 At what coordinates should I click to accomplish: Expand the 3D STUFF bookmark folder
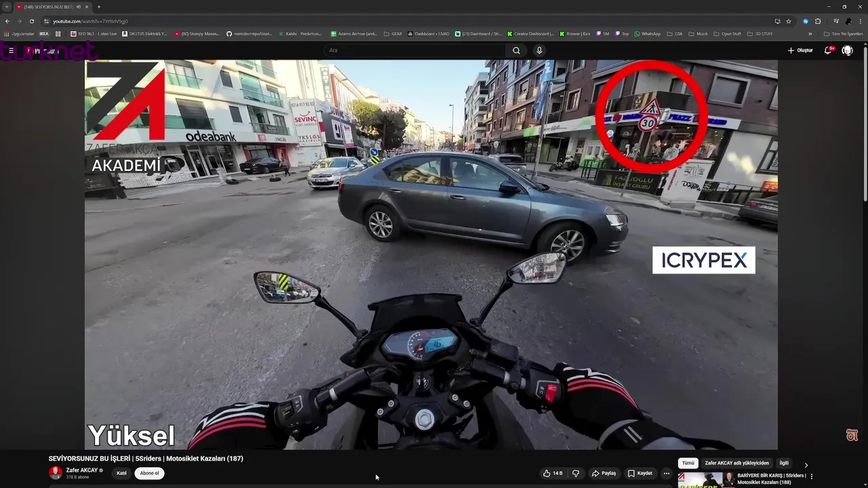[x=759, y=33]
